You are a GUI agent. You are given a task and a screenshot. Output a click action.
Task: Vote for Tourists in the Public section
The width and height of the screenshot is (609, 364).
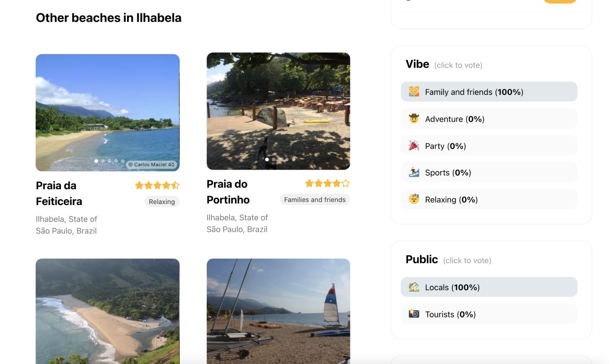pyautogui.click(x=489, y=314)
